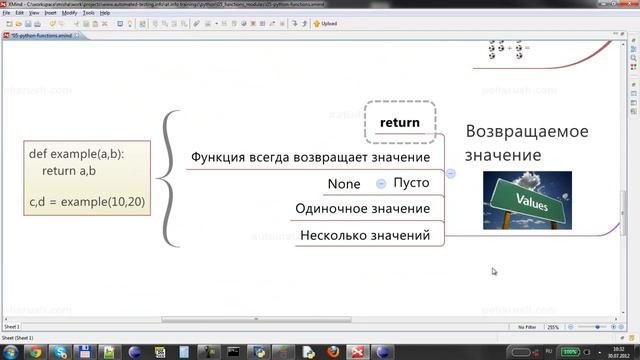The height and width of the screenshot is (360, 640).
Task: Open XMind red X taskbar icon
Action: point(358,352)
